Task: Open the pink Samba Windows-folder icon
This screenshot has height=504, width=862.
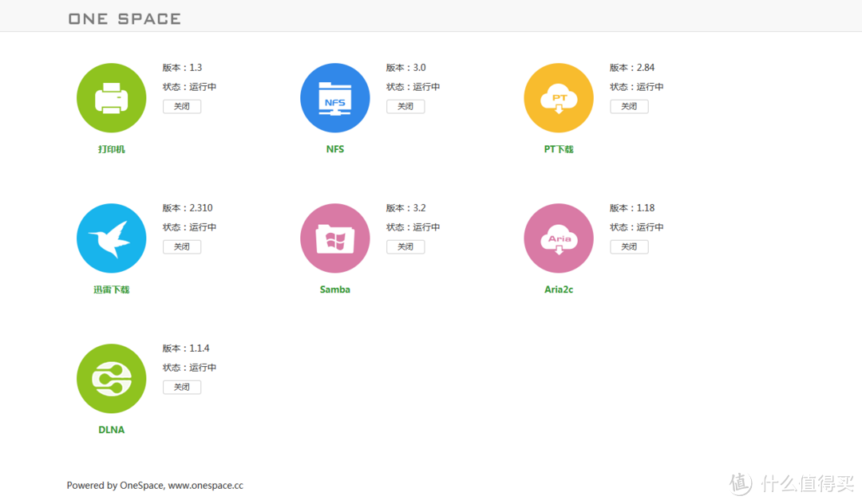Action: tap(334, 238)
